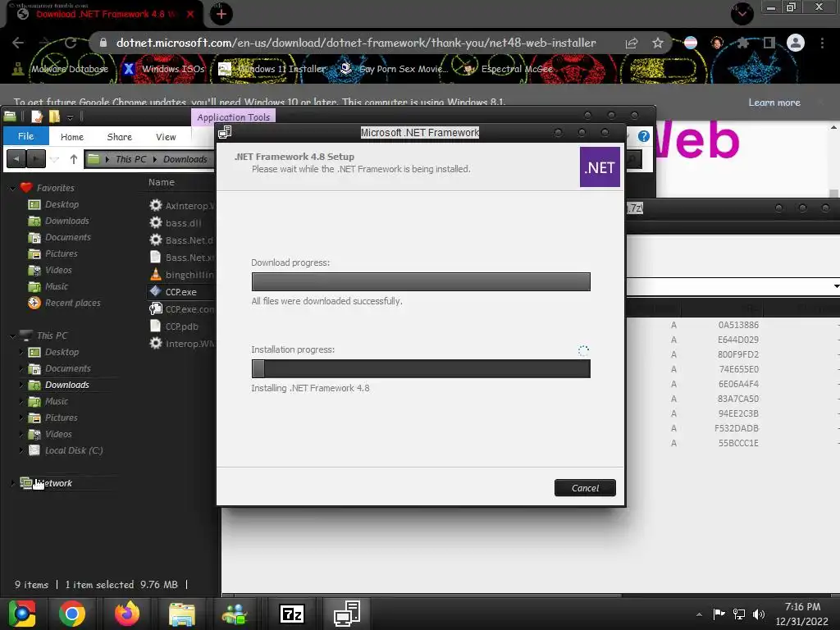Screen dimensions: 840x630
Task: Open the 7-Zip window dropdown arrow
Action: click(x=835, y=286)
